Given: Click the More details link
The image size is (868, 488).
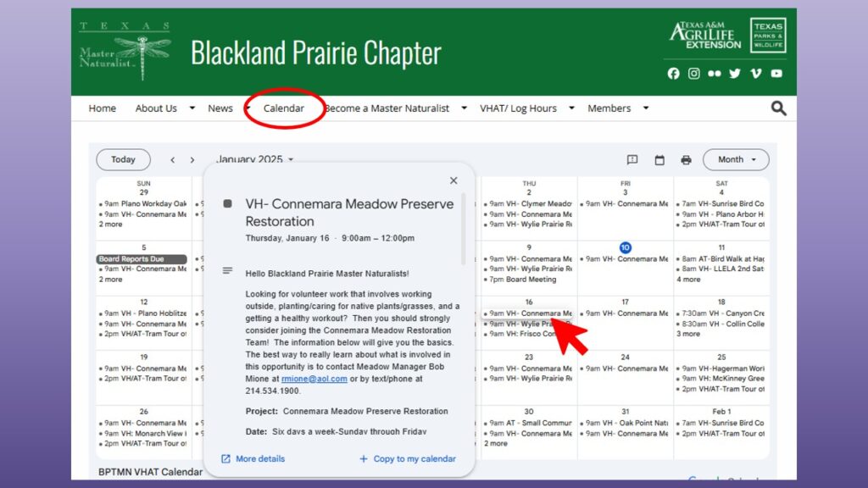Looking at the screenshot, I should [x=253, y=459].
